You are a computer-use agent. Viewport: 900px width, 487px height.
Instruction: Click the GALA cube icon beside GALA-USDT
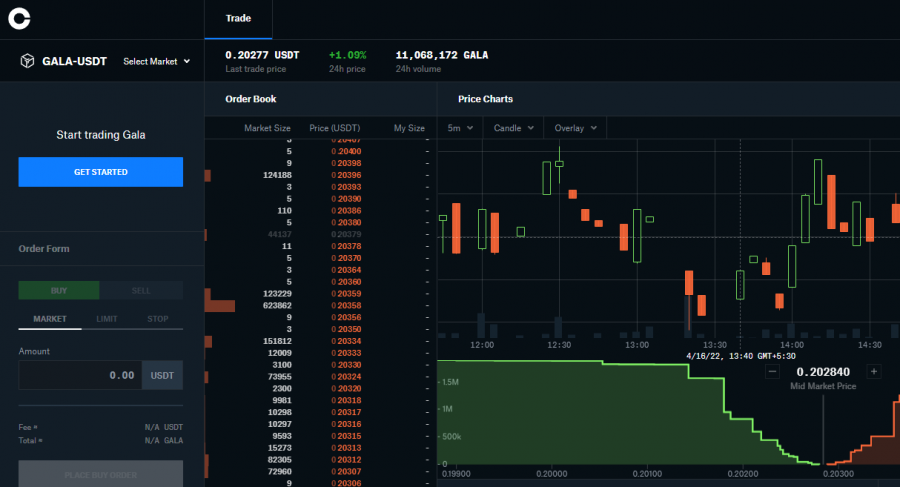point(27,61)
